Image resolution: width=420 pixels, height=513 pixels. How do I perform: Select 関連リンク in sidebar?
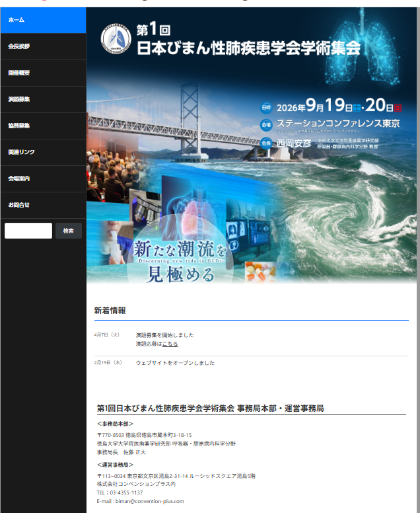point(43,152)
